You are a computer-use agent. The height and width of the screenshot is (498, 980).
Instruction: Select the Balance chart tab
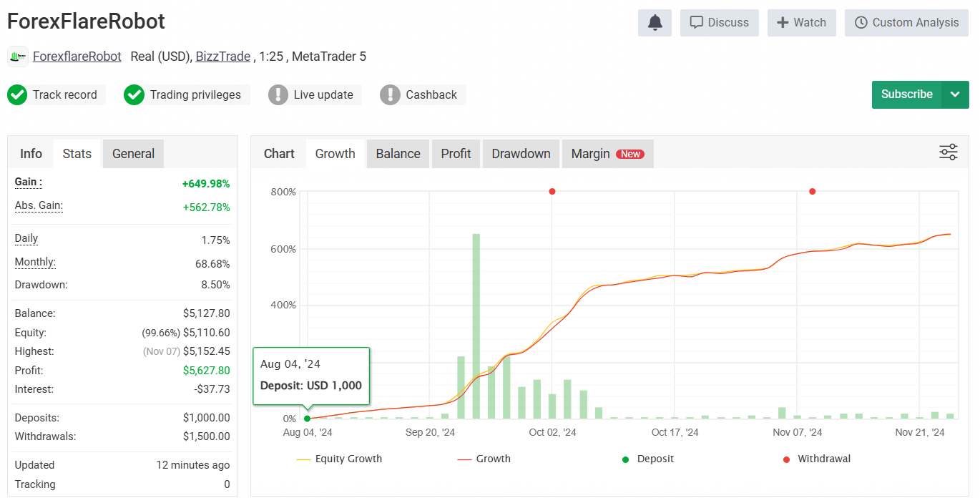[x=398, y=154]
